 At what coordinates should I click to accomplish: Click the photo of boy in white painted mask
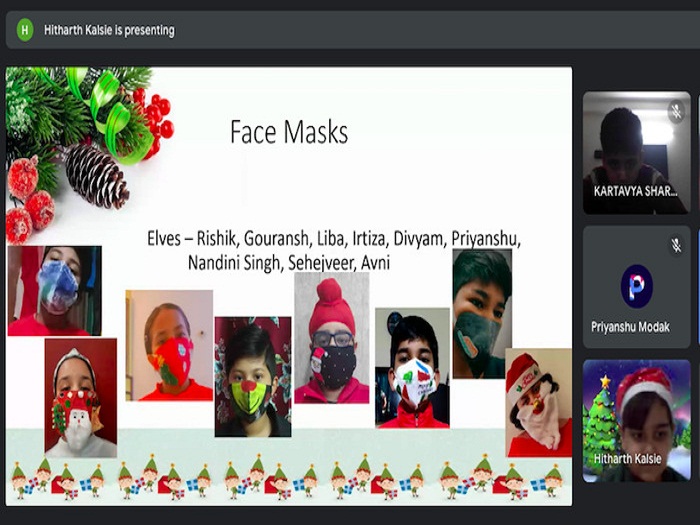(x=412, y=368)
